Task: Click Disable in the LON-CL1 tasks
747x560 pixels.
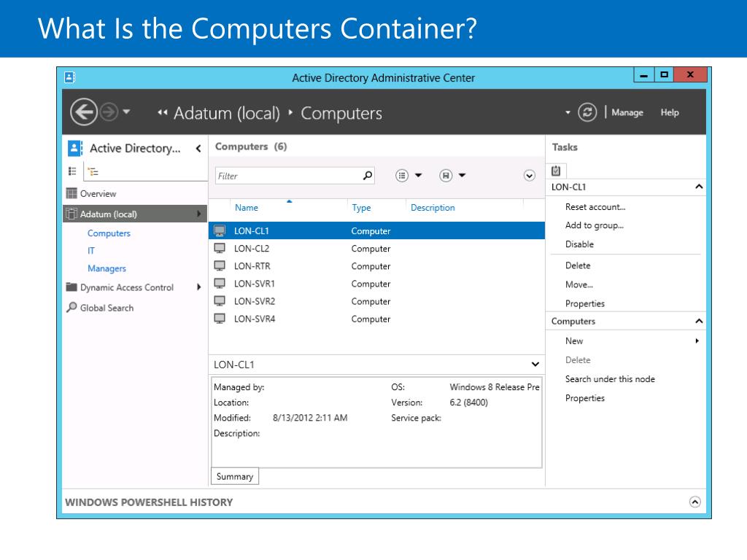Action: [579, 244]
